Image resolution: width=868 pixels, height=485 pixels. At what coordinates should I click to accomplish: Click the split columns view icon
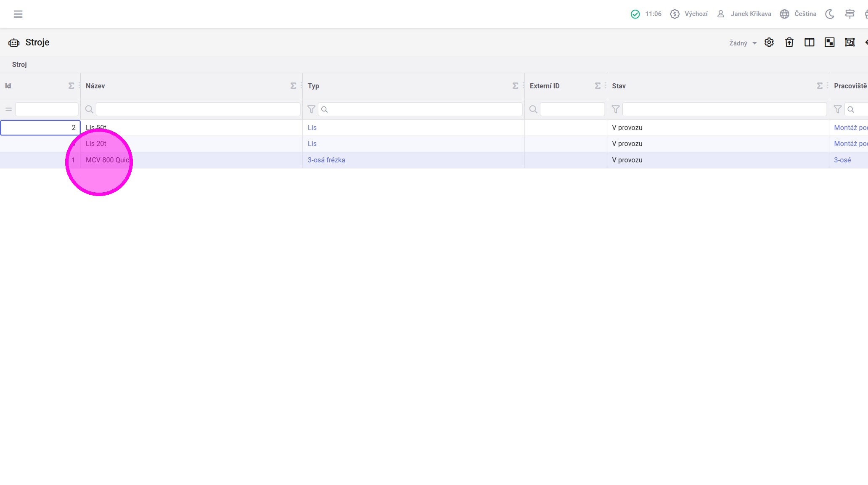[809, 42]
